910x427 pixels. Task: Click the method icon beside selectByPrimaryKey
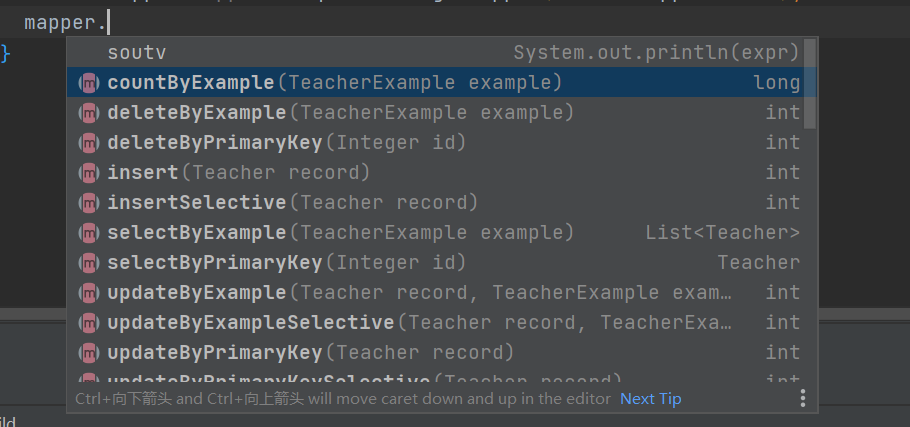point(88,263)
